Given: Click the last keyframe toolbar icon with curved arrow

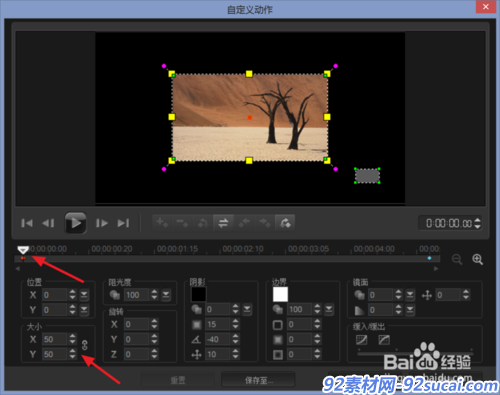Looking at the screenshot, I should coord(285,223).
